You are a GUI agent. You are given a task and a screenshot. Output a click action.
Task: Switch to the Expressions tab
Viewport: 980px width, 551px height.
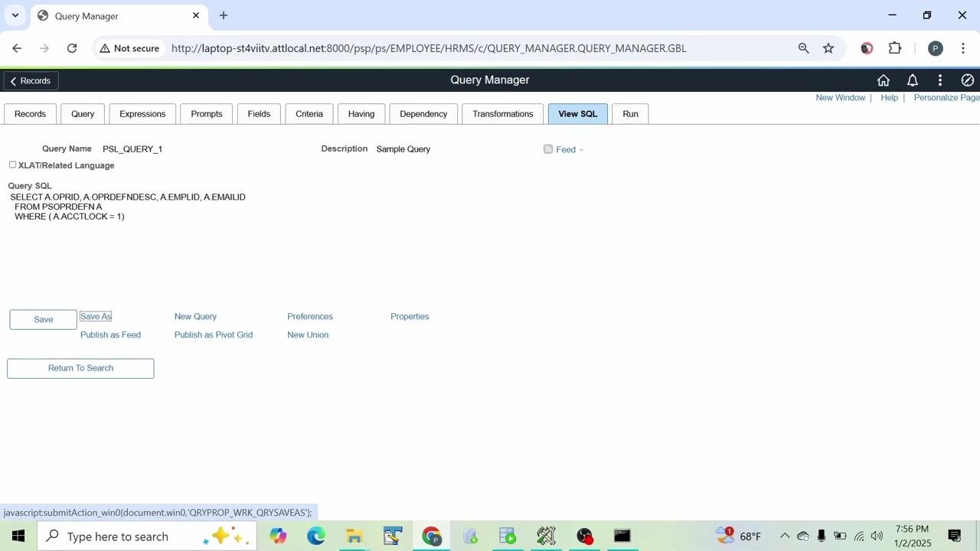[x=142, y=114]
